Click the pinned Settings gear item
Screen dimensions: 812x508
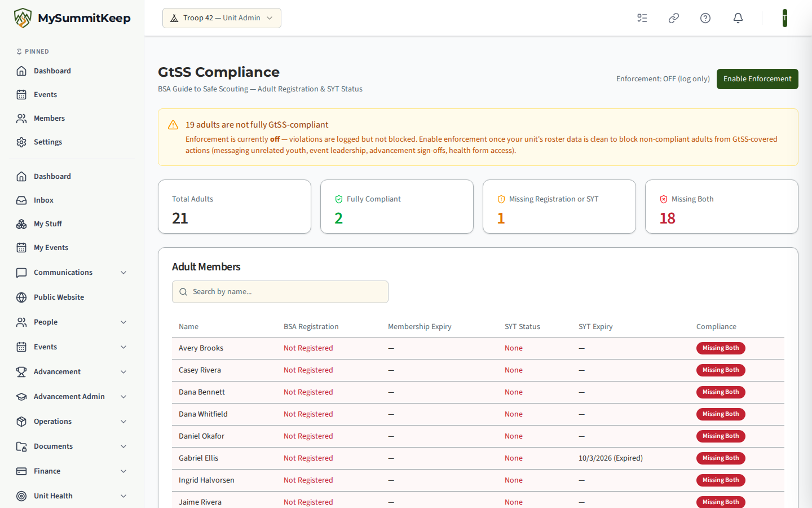click(72, 142)
